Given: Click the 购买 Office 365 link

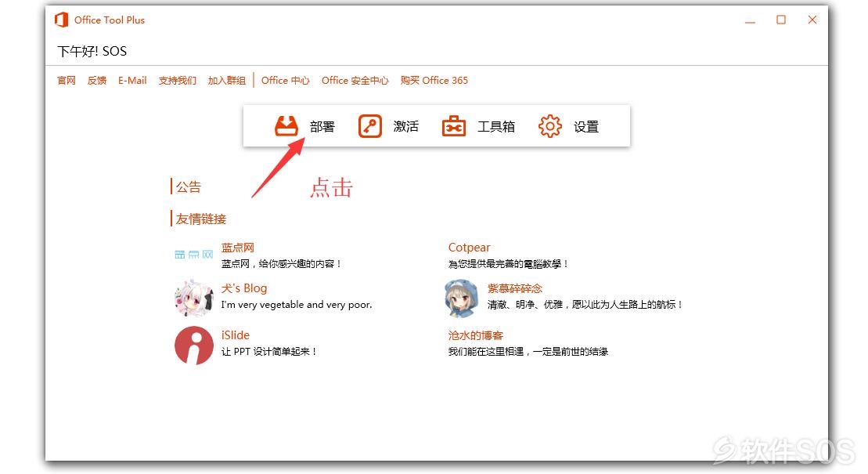Looking at the screenshot, I should [434, 81].
